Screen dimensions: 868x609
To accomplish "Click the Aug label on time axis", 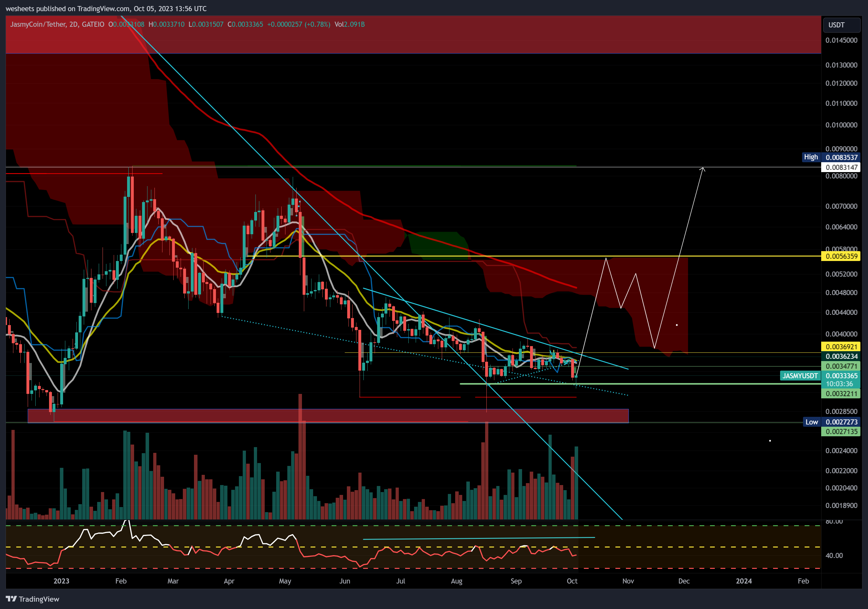I will point(457,581).
